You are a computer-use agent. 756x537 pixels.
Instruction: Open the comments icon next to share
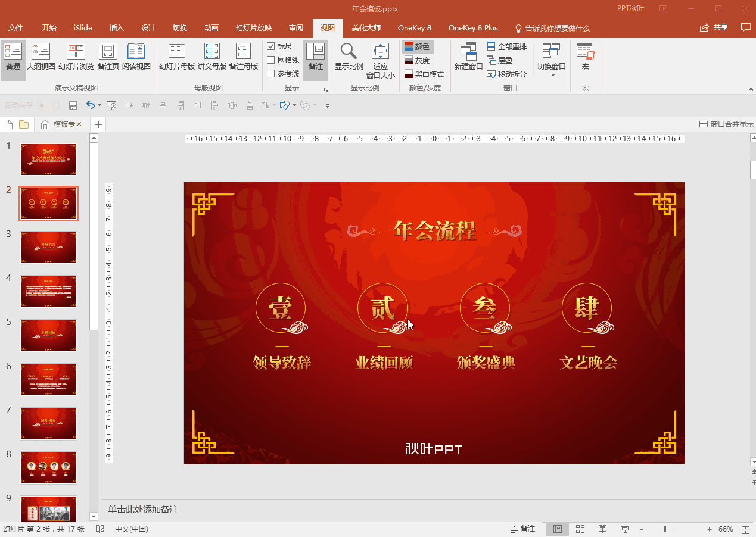(745, 27)
